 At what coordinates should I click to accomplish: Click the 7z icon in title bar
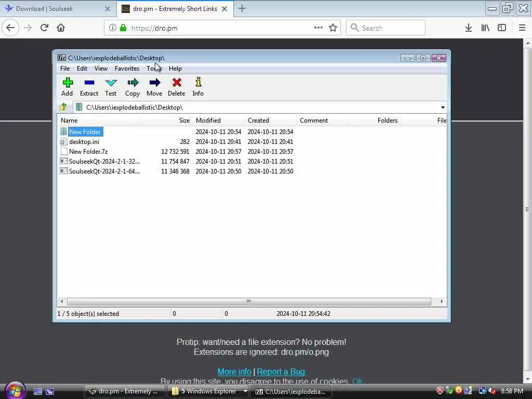(62, 58)
